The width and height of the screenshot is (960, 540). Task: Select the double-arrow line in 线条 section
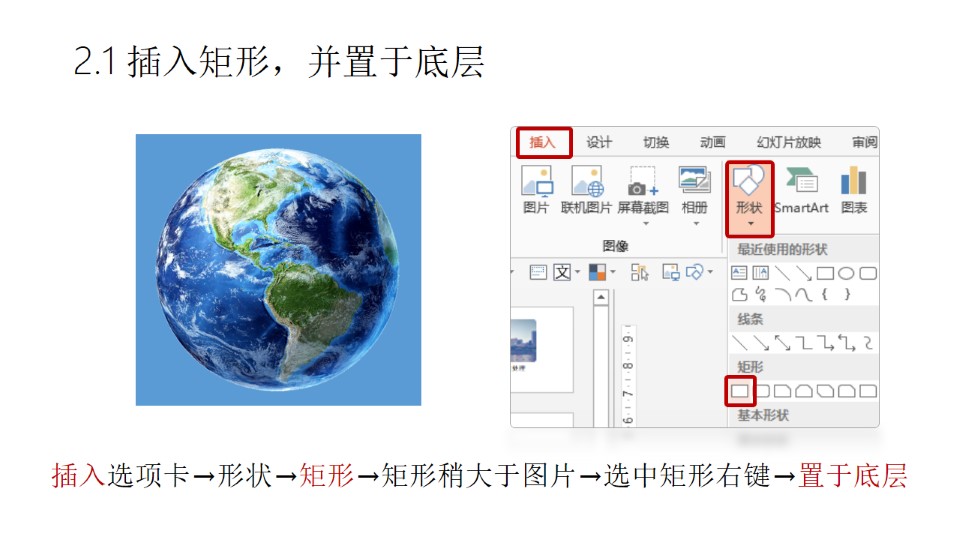783,343
